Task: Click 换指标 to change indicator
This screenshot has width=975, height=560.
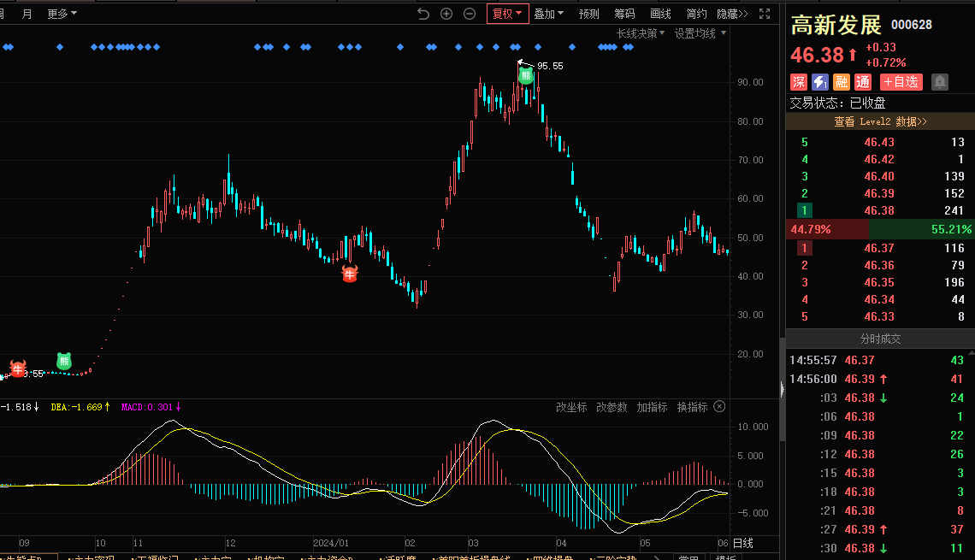Action: point(692,407)
